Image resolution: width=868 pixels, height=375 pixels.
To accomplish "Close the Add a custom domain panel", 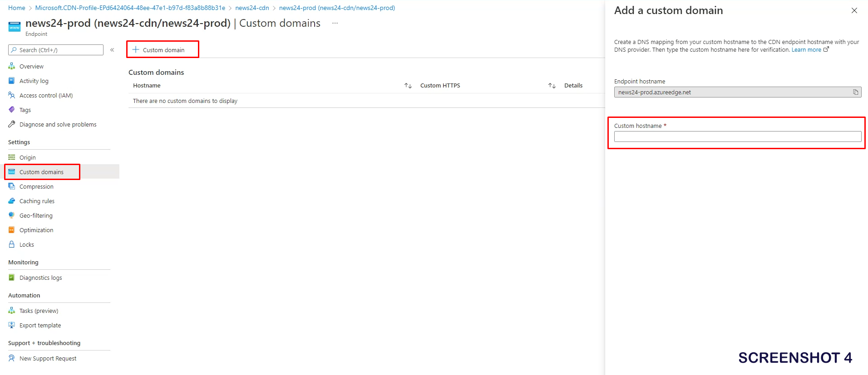I will point(854,10).
